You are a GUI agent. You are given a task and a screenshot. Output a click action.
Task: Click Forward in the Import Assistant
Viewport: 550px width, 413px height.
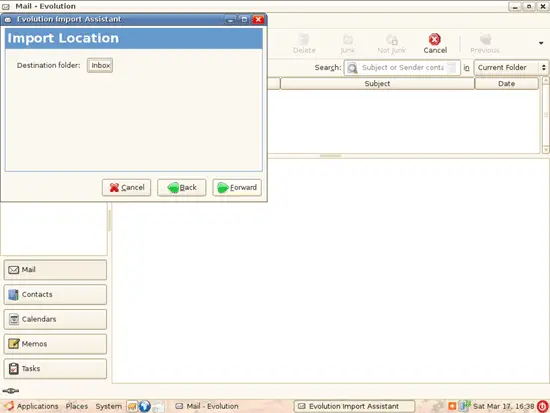point(237,187)
